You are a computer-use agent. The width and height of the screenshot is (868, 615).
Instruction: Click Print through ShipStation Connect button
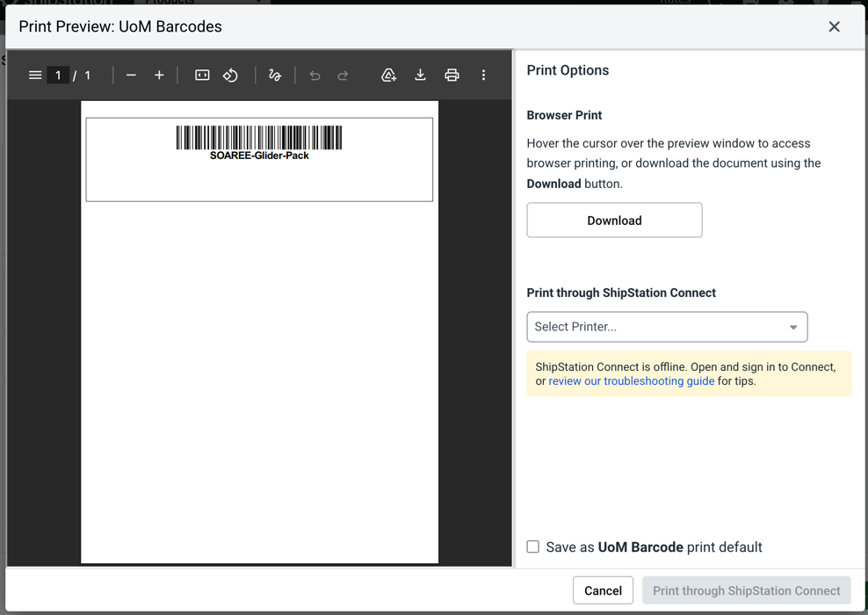[x=746, y=590]
